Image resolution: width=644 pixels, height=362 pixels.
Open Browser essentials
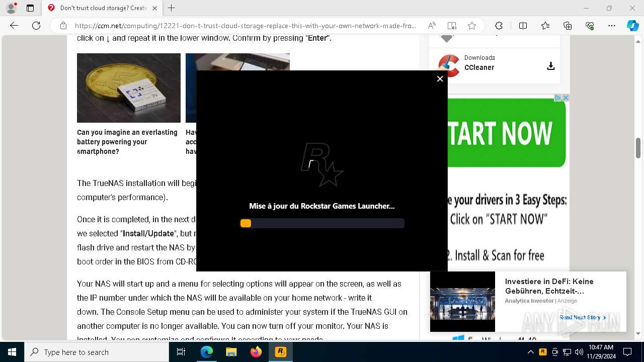click(x=590, y=26)
